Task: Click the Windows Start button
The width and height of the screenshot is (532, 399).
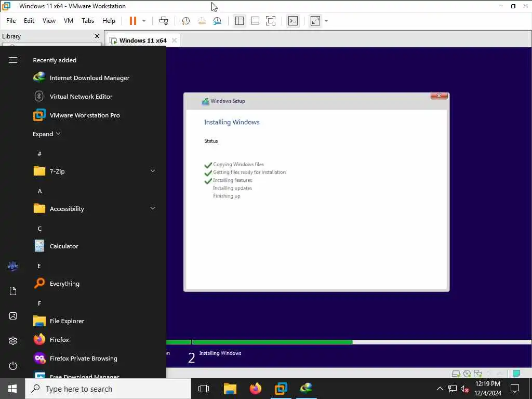Action: (x=12, y=389)
